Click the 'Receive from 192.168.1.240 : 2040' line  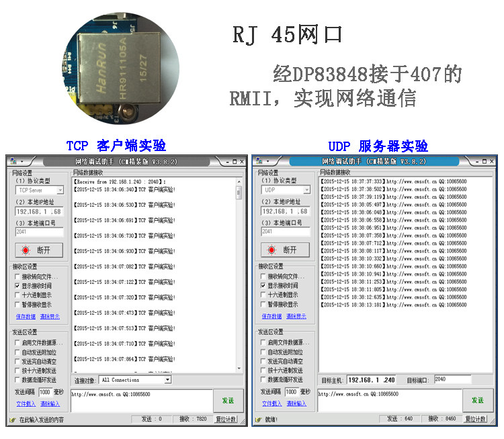[120, 182]
